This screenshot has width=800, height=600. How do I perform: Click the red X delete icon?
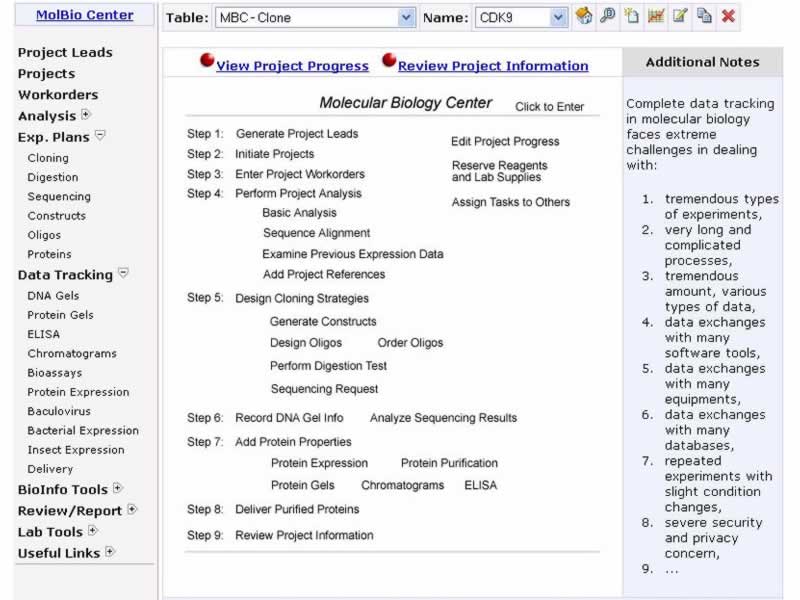click(728, 16)
